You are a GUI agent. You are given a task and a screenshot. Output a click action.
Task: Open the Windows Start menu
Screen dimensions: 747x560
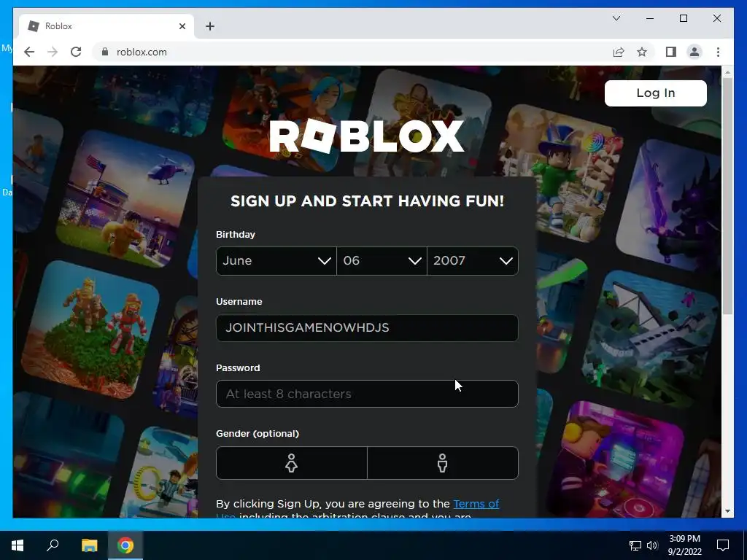point(18,545)
